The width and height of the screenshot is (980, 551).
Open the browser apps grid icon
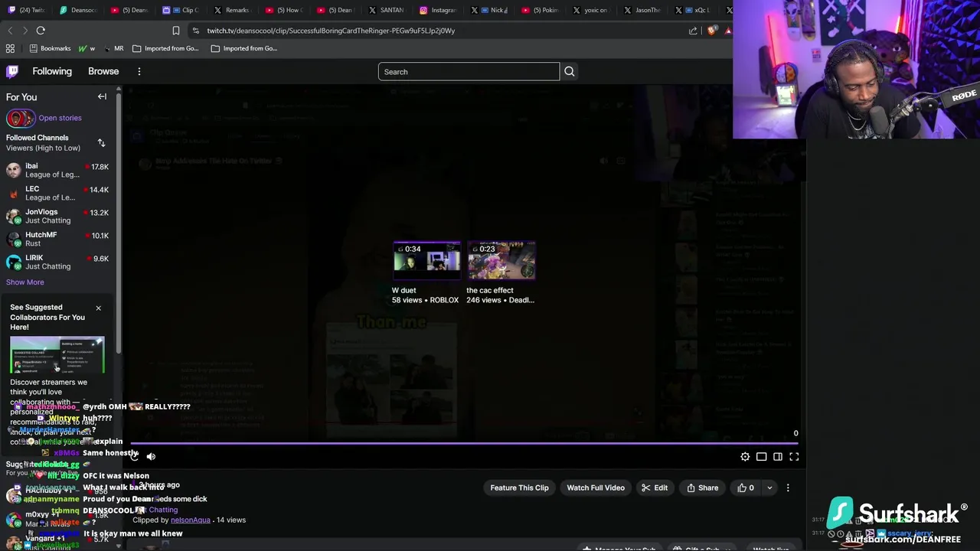click(x=10, y=48)
